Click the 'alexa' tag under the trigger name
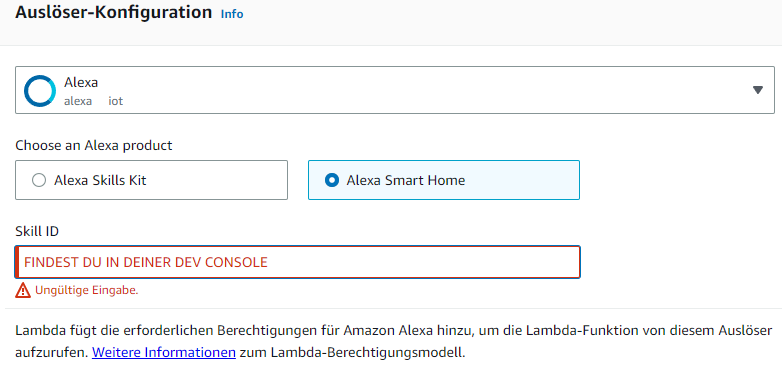The image size is (782, 373). point(78,101)
